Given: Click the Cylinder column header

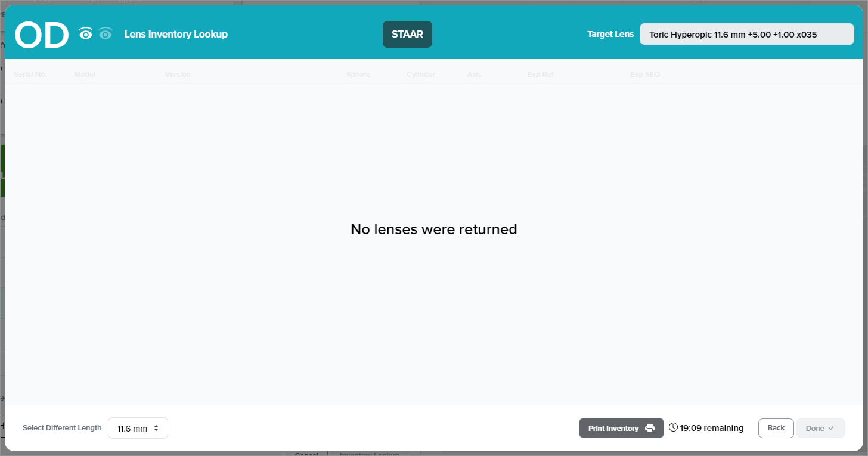Looking at the screenshot, I should (421, 75).
